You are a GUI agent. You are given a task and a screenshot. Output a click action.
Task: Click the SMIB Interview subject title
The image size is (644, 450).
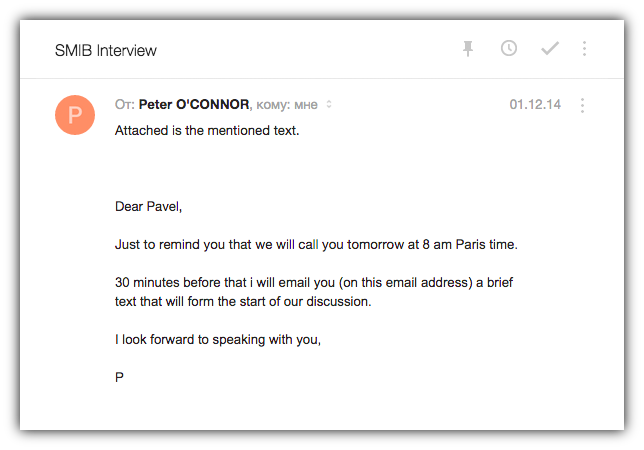(106, 50)
